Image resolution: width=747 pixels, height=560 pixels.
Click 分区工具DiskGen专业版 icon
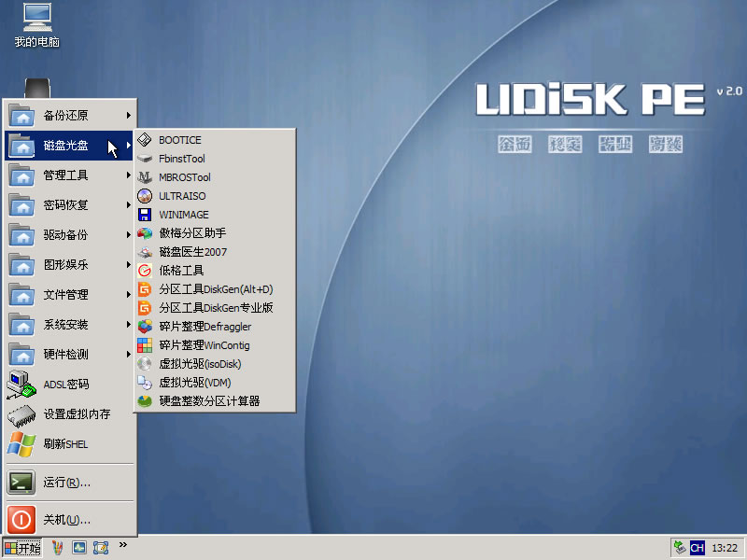click(145, 308)
